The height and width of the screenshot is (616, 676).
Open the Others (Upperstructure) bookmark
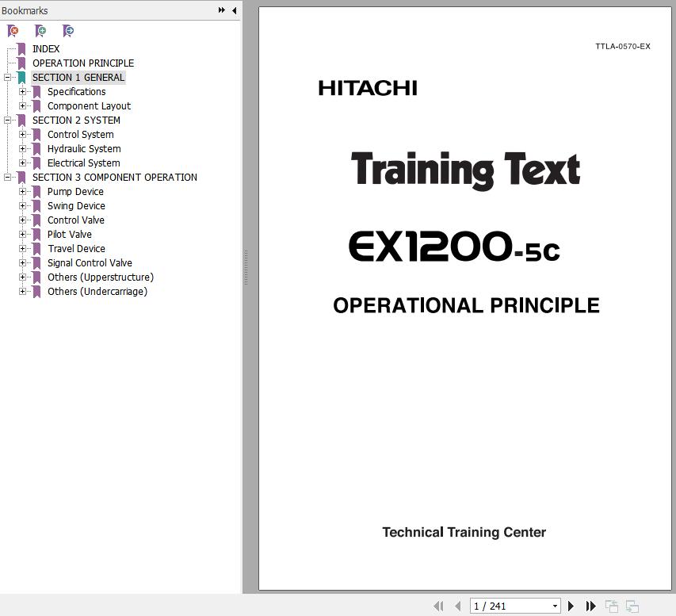tap(101, 277)
